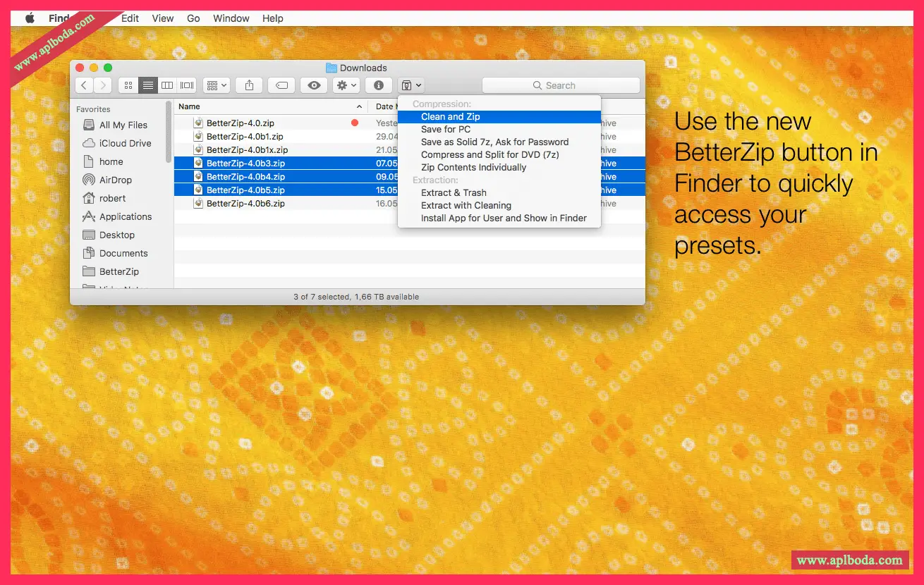Sort files by the Name column
This screenshot has width=924, height=585.
[x=268, y=106]
